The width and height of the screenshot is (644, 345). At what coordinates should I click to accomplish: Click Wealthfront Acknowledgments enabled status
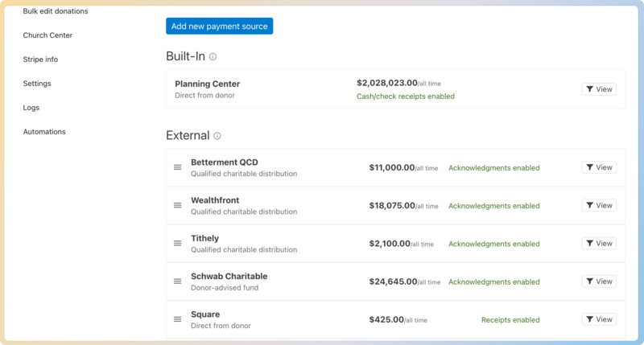click(x=494, y=206)
